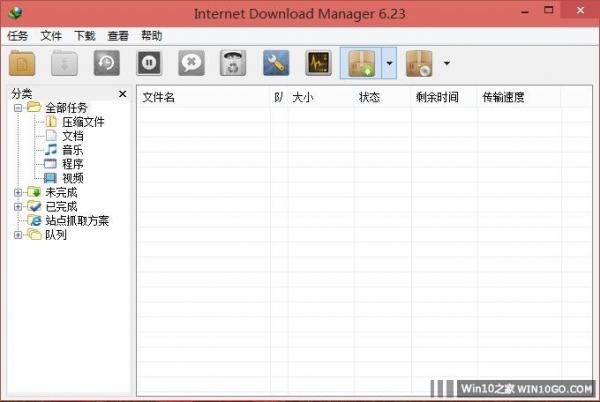
Task: Open the 下载 menu
Action: point(85,36)
